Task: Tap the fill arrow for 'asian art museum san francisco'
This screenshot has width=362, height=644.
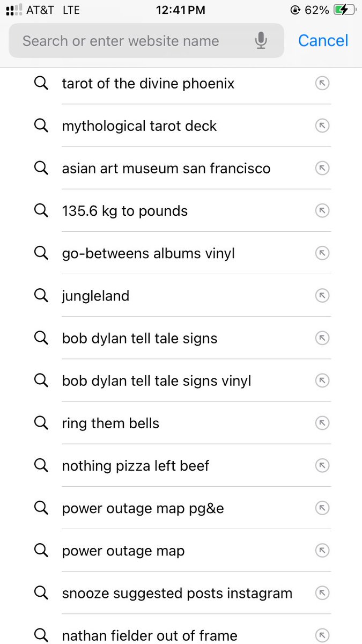Action: tap(322, 168)
